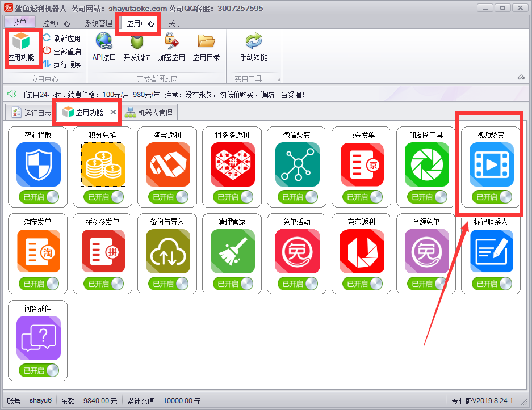The height and width of the screenshot is (410, 532).
Task: Open the 淘宝返利 app icon
Action: (168, 164)
